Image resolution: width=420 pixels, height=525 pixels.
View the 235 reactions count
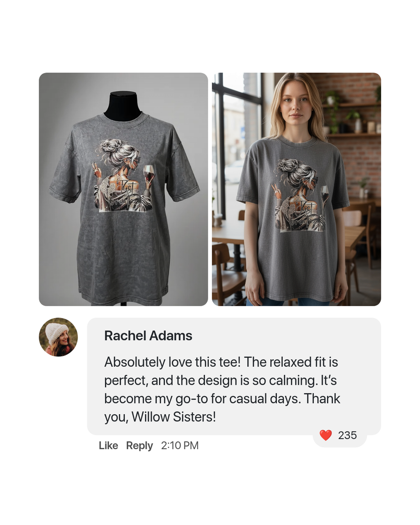[x=347, y=435]
